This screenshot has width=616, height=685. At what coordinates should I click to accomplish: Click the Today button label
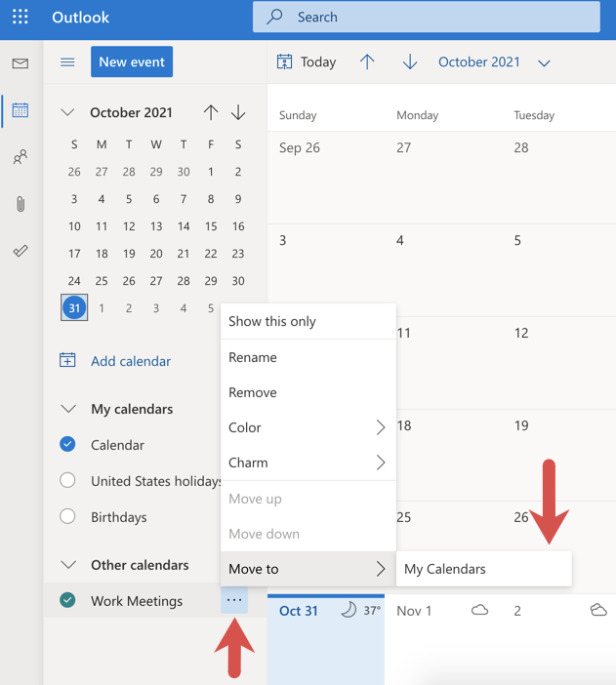pyautogui.click(x=318, y=61)
